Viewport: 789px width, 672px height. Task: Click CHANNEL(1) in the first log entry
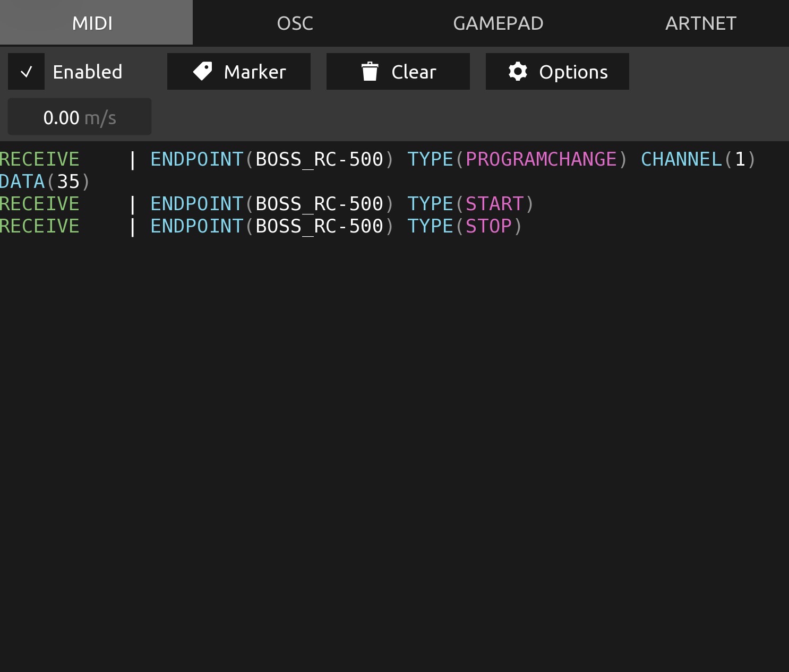(698, 159)
